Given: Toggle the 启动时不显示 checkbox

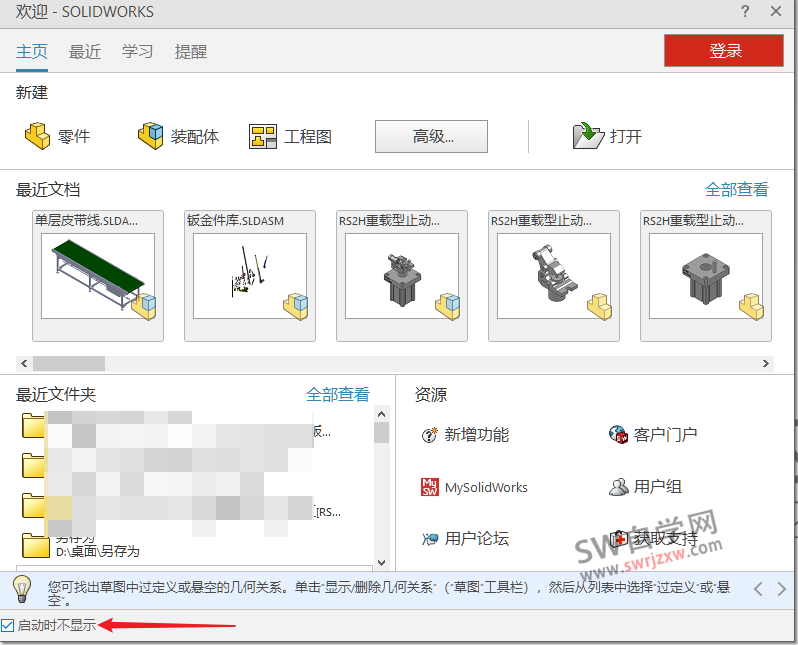Looking at the screenshot, I should coord(7,625).
